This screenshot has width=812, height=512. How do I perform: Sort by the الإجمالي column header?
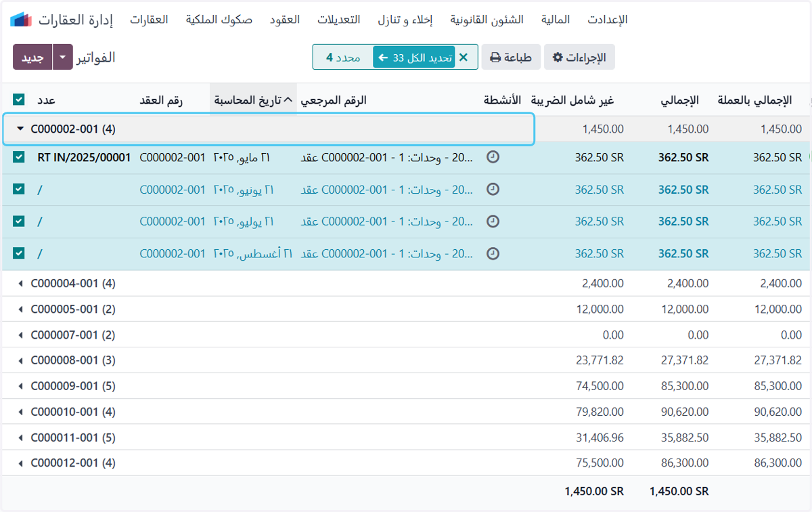click(680, 100)
